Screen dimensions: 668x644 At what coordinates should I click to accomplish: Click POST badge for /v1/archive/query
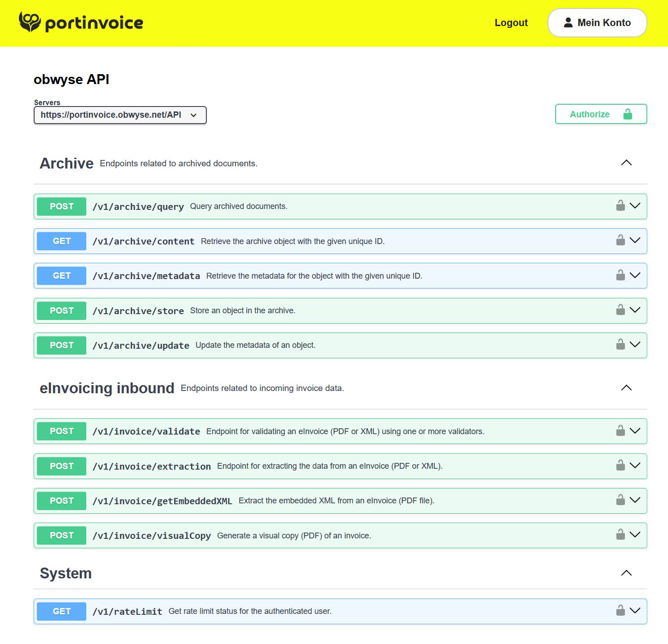point(62,206)
